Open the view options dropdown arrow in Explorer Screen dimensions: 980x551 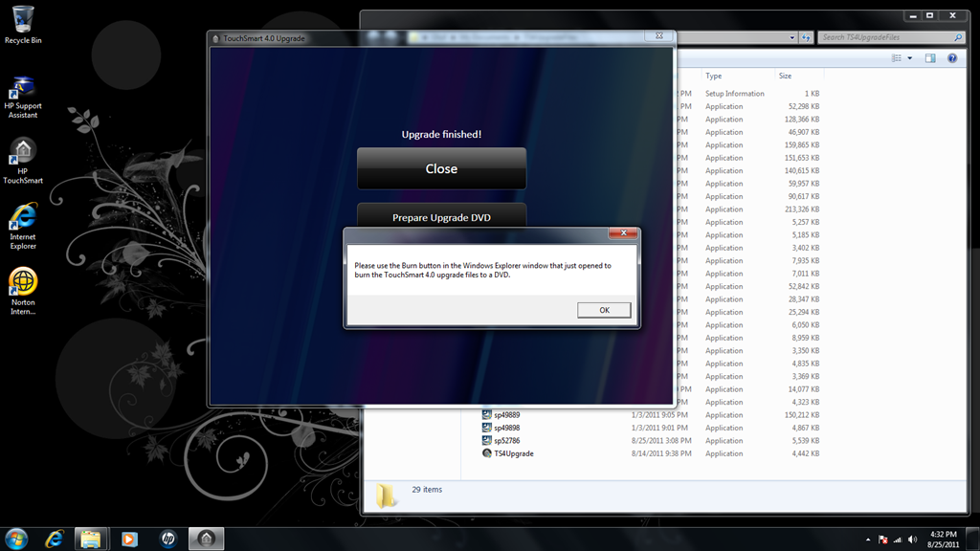tap(909, 58)
